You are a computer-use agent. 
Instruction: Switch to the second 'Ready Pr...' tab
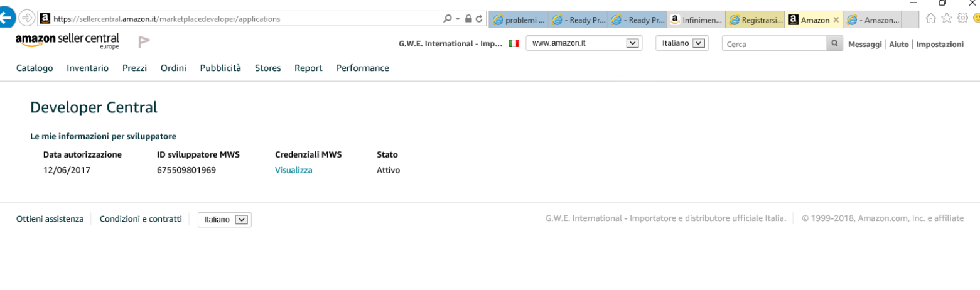pos(636,19)
